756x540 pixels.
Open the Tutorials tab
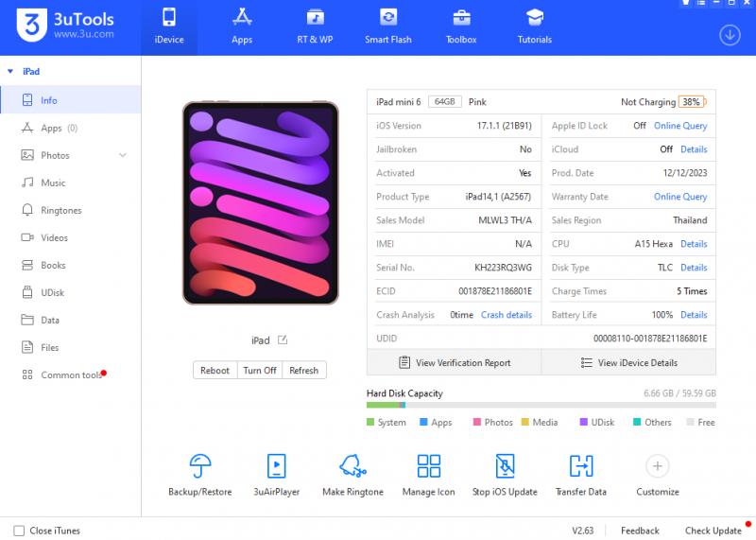pos(535,27)
